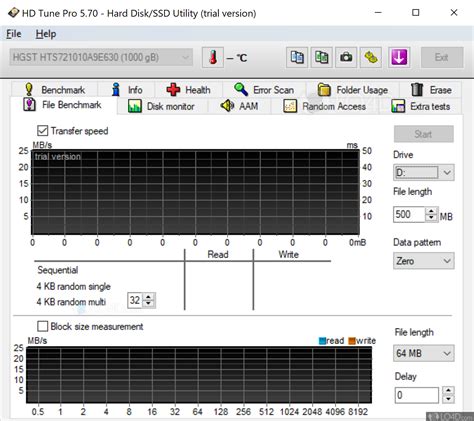This screenshot has height=421, width=474.
Task: Open the Info tab
Action: 127,90
